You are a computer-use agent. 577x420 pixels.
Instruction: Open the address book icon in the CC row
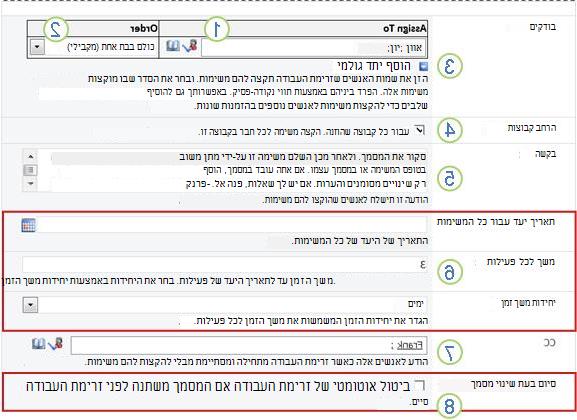point(38,344)
